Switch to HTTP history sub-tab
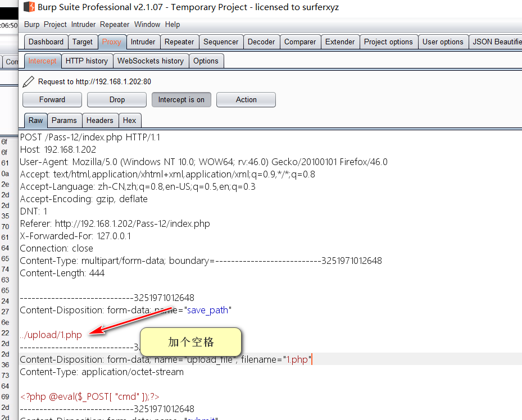Image resolution: width=522 pixels, height=420 pixels. pos(87,61)
